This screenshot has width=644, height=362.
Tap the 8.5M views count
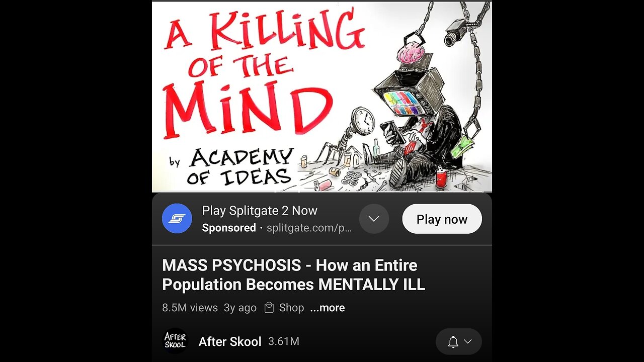click(x=190, y=308)
